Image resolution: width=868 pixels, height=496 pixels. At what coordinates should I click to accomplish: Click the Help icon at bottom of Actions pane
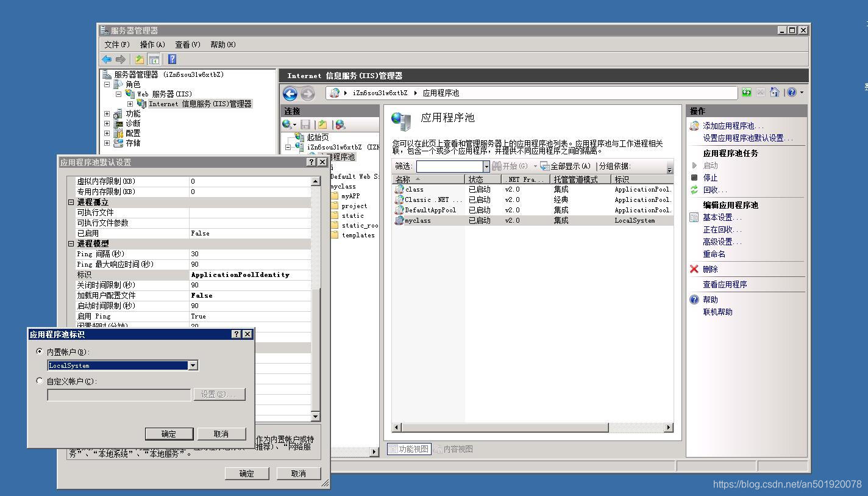click(694, 300)
